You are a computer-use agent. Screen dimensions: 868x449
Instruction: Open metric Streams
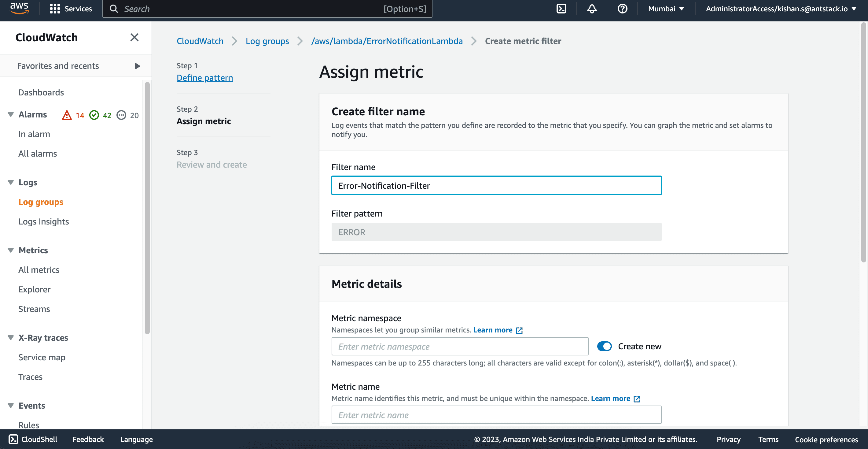(x=34, y=309)
